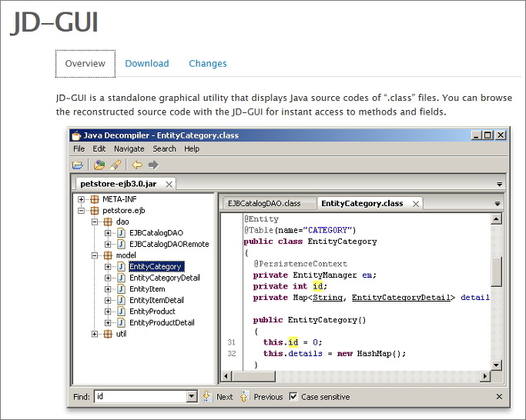Click the EntityItem class file icon
Screen dimensions: 526x420
[x=121, y=289]
